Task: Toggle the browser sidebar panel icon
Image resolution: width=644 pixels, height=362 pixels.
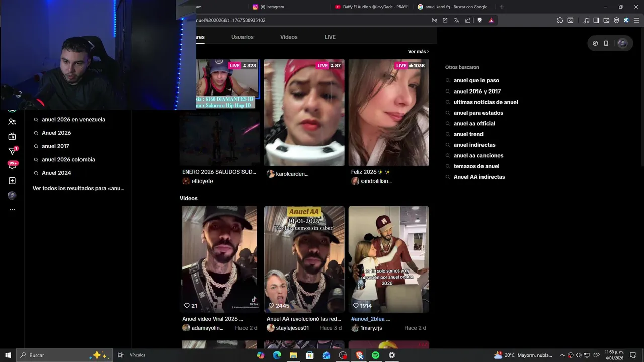Action: pos(596,20)
